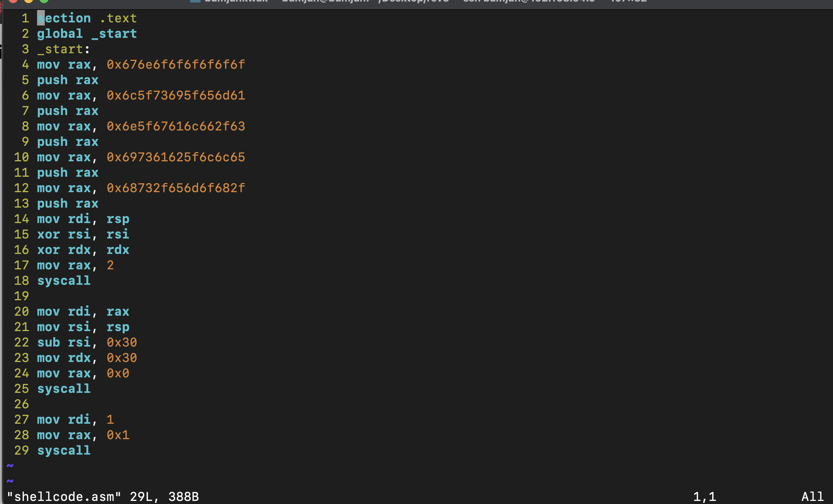Screen dimensions: 833x504
Task: Click cursor position '1,1' in status line
Action: tap(704, 496)
